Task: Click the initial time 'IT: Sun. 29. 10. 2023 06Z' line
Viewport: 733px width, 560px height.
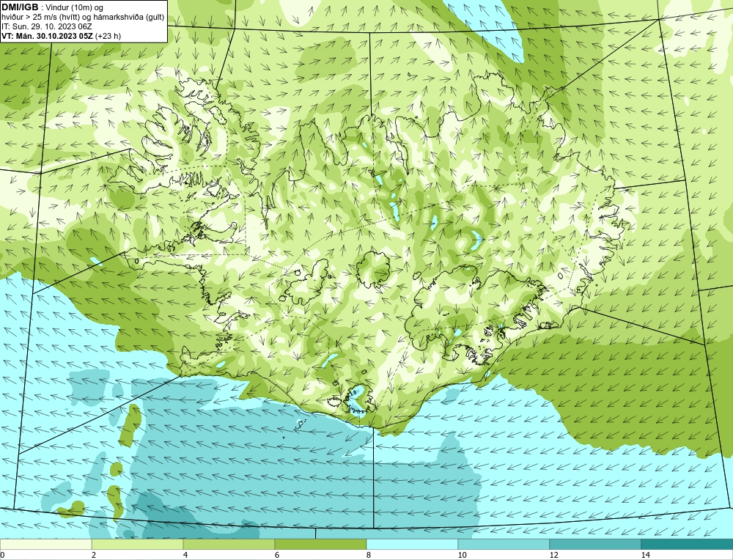Action: tap(47, 26)
